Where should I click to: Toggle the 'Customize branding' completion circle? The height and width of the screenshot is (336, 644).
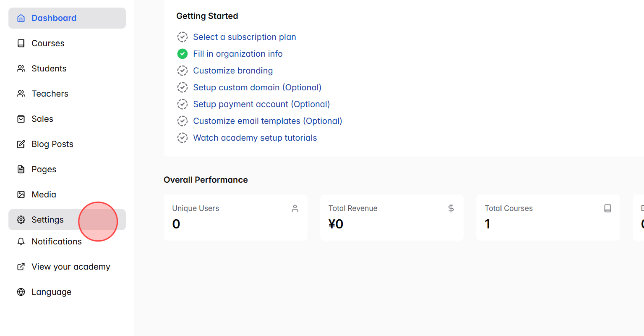pos(182,71)
